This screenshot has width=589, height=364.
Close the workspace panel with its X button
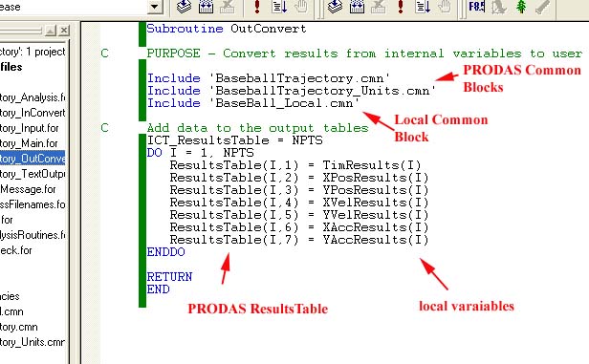(x=64, y=30)
